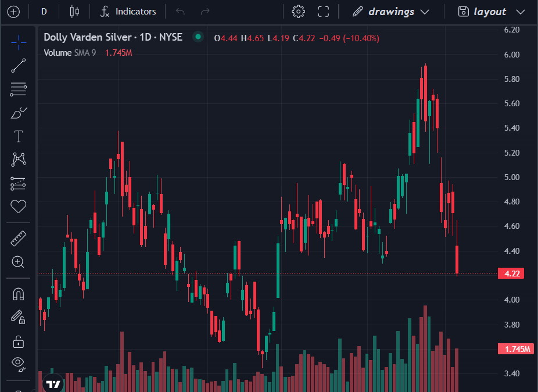Toggle lock all drawing tools
Image resolution: width=538 pixels, height=392 pixels.
[x=19, y=341]
